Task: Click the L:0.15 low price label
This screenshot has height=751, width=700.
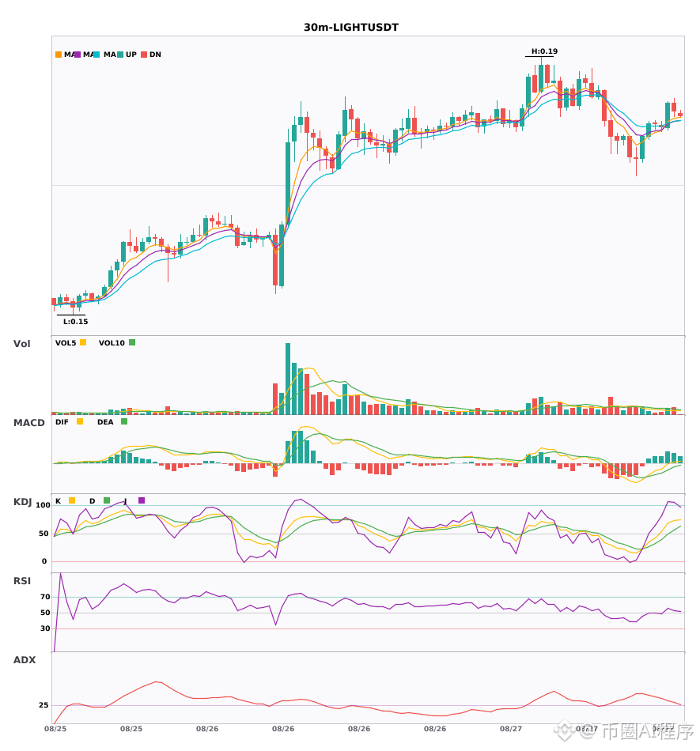Action: pyautogui.click(x=76, y=322)
